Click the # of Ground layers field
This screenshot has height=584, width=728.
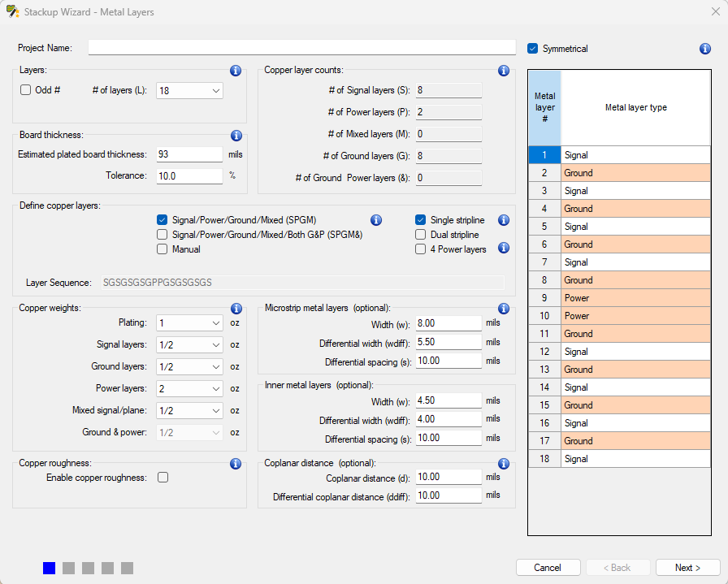(448, 156)
